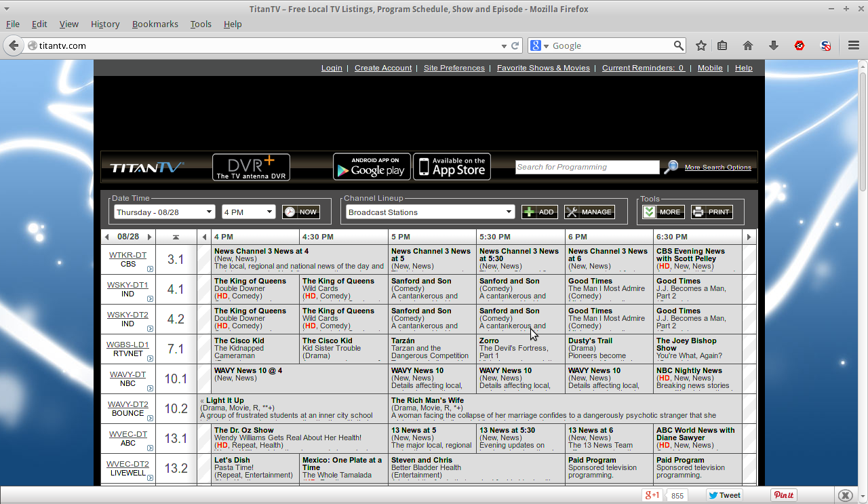The height and width of the screenshot is (504, 868).
Task: Click the Search for Programming field
Action: tap(587, 167)
